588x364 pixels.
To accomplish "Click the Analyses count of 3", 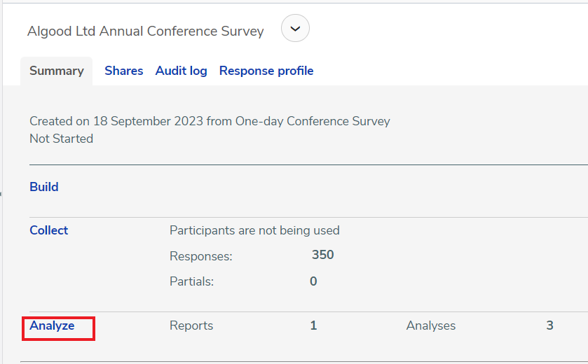I will click(549, 325).
